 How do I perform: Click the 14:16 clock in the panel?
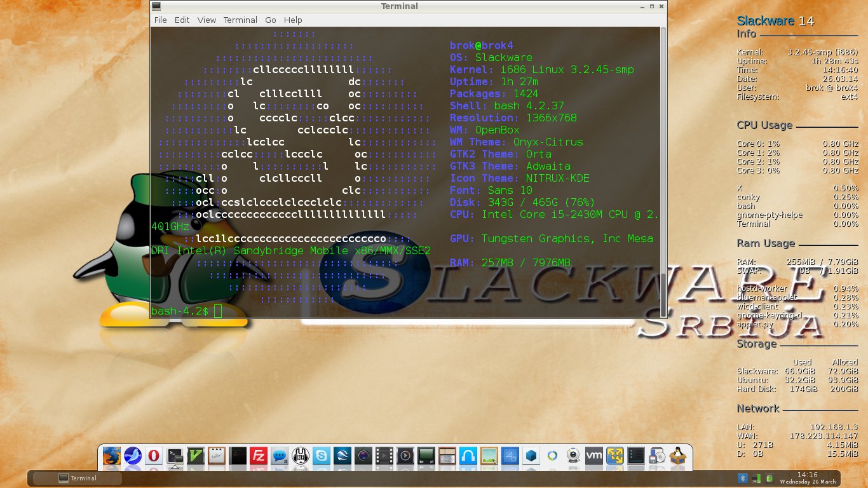(x=807, y=475)
